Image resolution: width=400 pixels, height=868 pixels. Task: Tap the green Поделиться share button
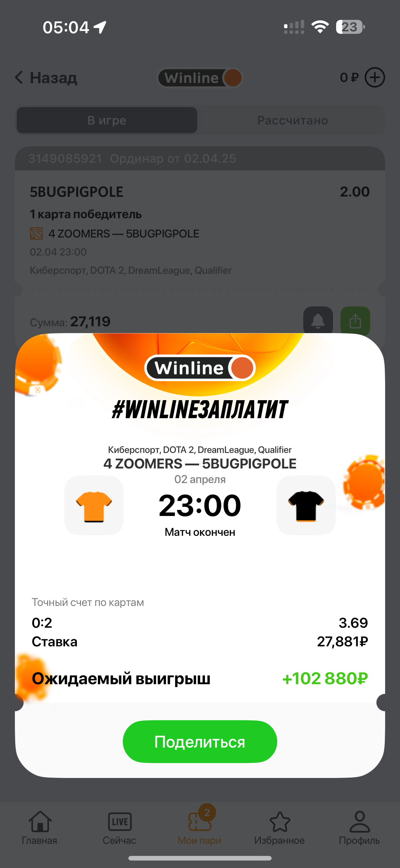(200, 742)
